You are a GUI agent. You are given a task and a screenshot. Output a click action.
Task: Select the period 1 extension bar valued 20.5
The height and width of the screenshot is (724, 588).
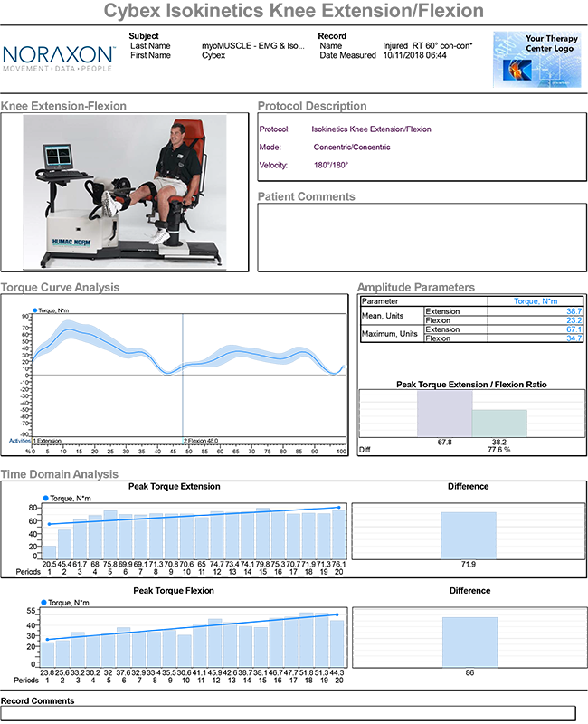[x=50, y=552]
